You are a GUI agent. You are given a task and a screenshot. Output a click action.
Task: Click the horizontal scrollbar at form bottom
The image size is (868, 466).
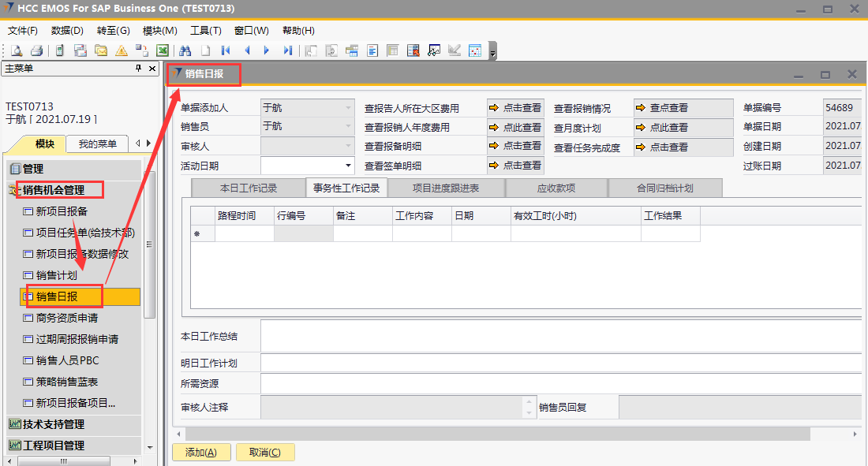click(x=497, y=434)
